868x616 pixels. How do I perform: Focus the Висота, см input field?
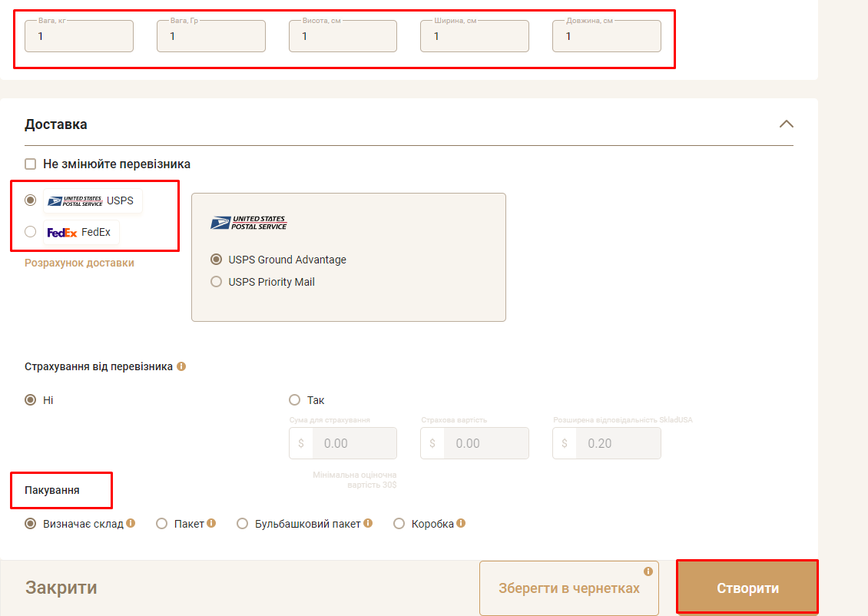click(x=343, y=36)
